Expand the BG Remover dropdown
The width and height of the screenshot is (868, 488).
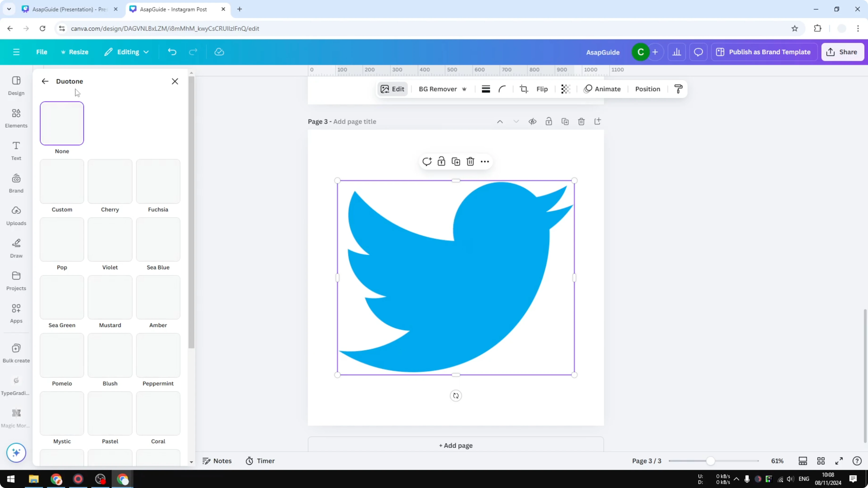[x=465, y=89]
